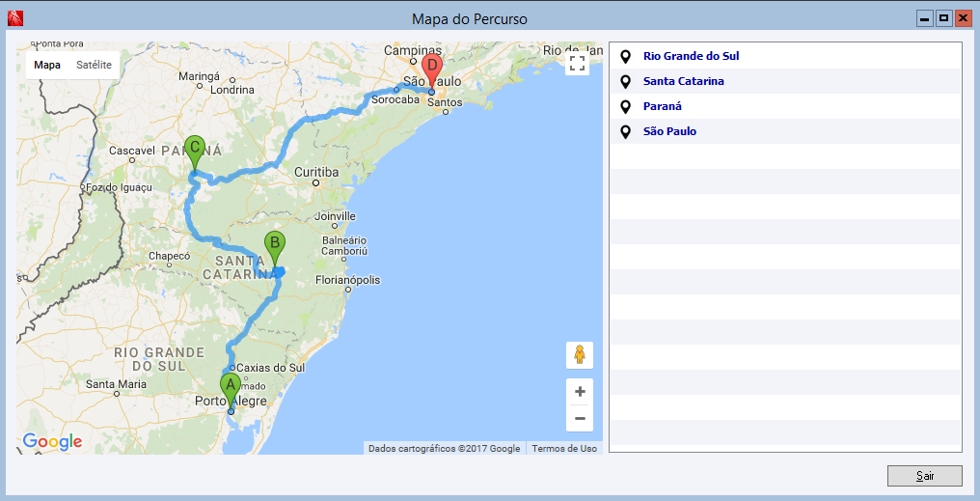Viewport: 980px width, 501px height.
Task: Zoom in the map with plus button
Action: click(x=580, y=392)
